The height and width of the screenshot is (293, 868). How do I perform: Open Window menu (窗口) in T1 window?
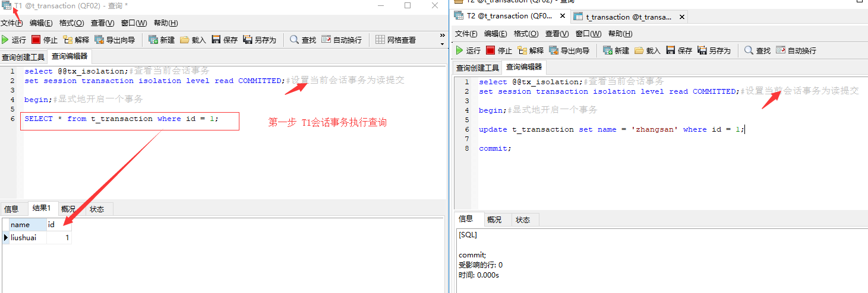(x=134, y=23)
